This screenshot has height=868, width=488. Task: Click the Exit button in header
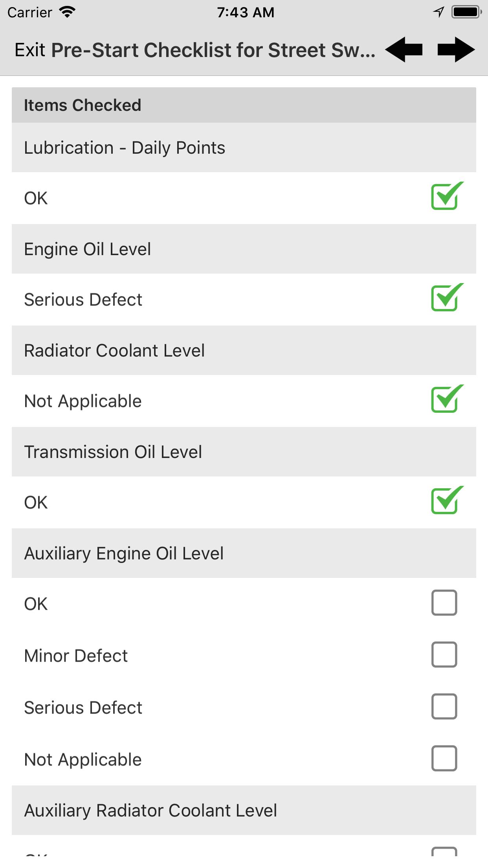(30, 50)
